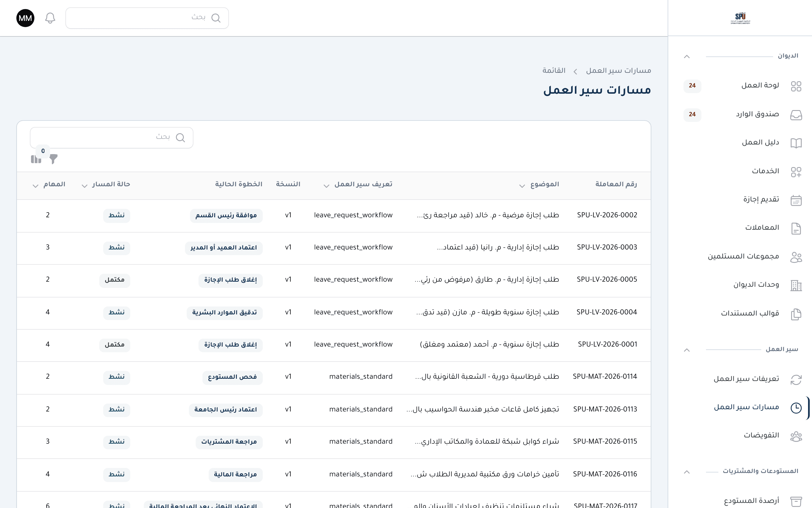Sort by the تعريف سير العمل column
Viewport: 812px width, 508px height.
(358, 185)
